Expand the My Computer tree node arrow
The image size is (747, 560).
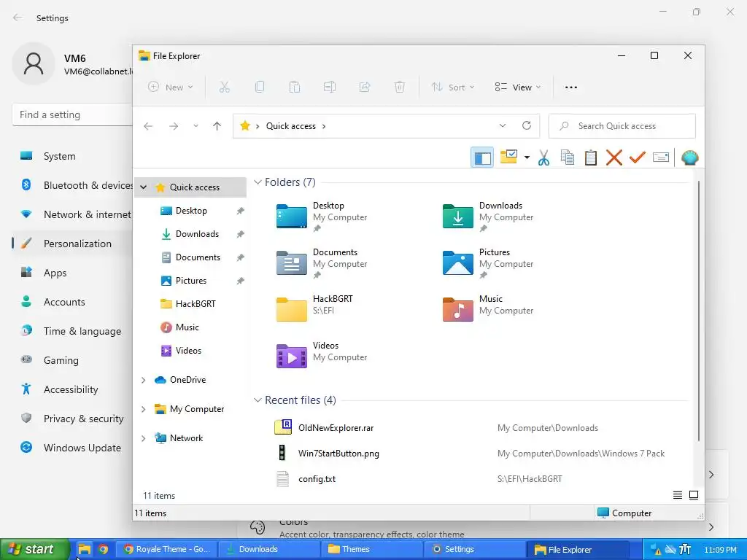point(144,409)
